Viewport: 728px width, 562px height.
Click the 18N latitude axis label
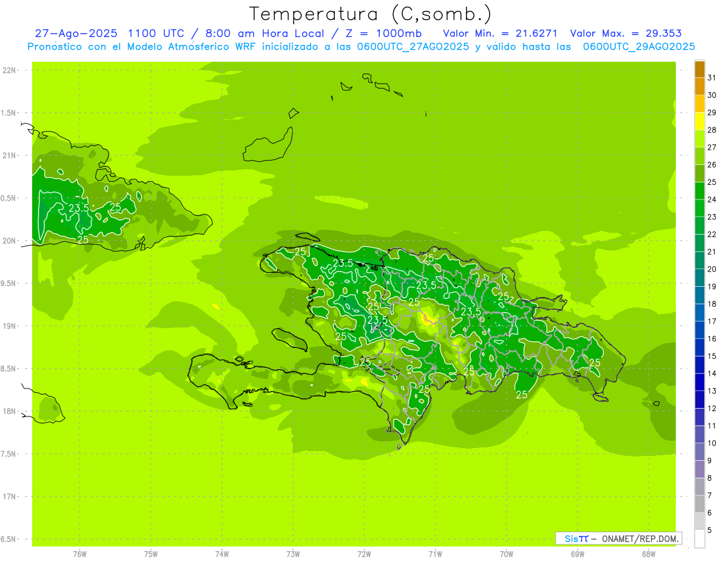coord(10,411)
